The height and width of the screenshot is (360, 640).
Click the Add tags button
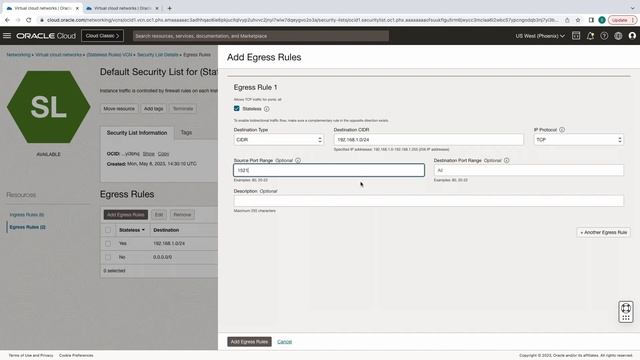[x=153, y=109]
